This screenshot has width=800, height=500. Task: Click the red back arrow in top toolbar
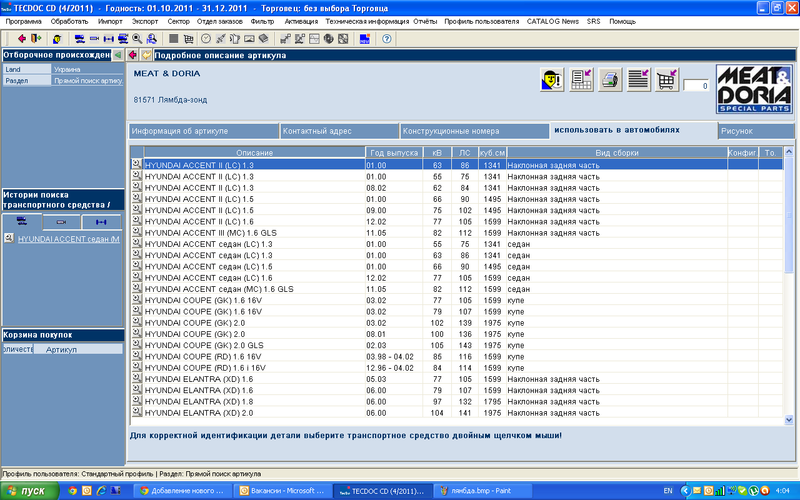21,38
